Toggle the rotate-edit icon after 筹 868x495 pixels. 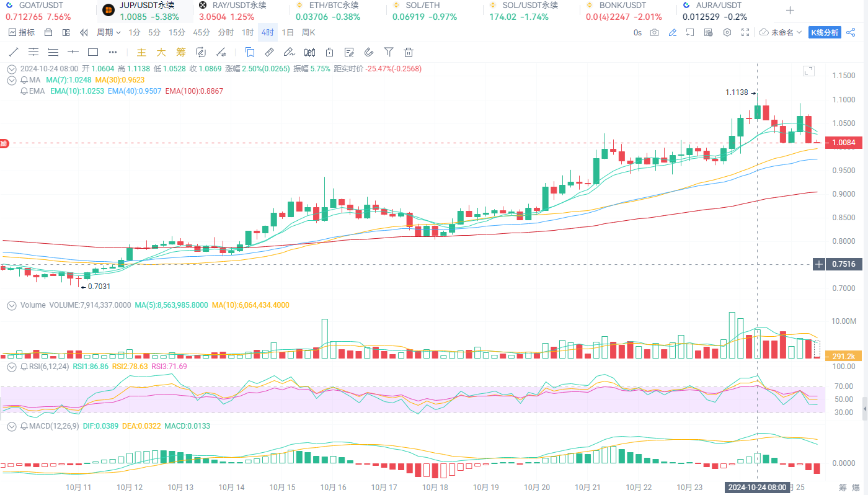pos(201,52)
